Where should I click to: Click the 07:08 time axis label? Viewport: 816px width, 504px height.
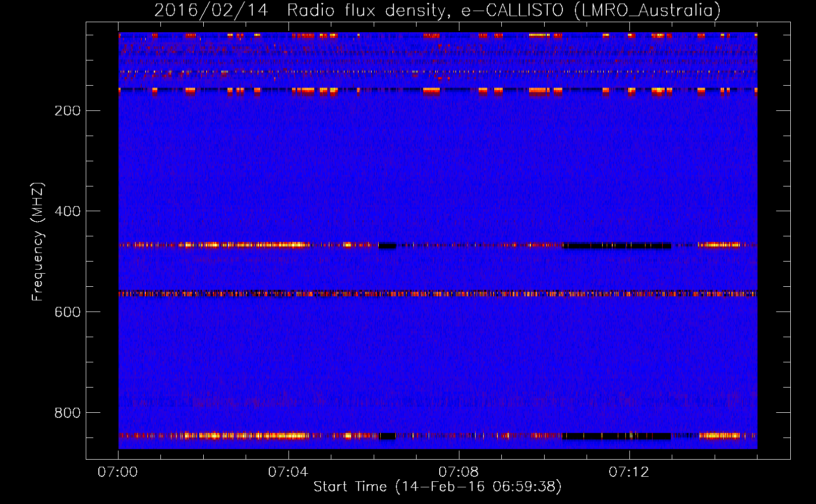click(458, 472)
